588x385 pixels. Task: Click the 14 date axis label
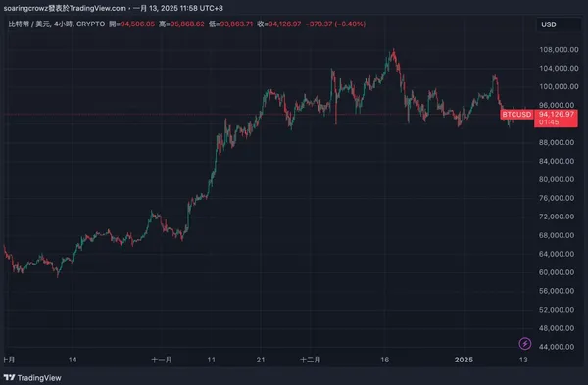73,360
